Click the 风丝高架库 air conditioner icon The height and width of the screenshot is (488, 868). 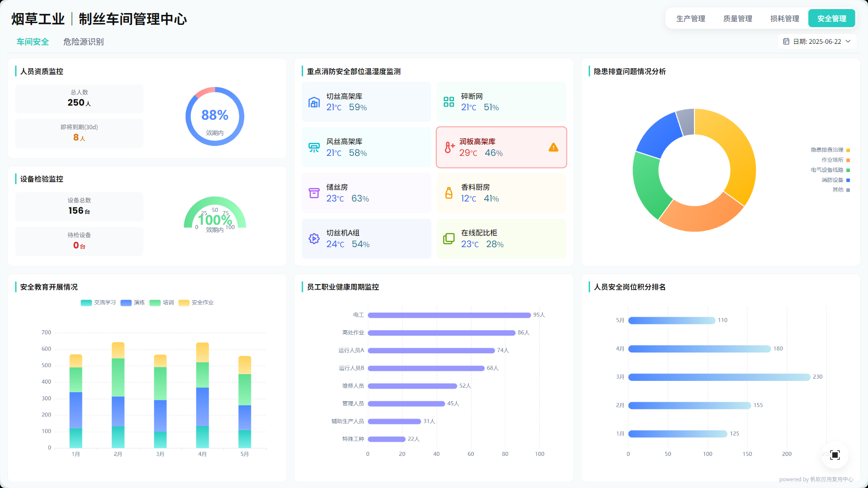314,147
